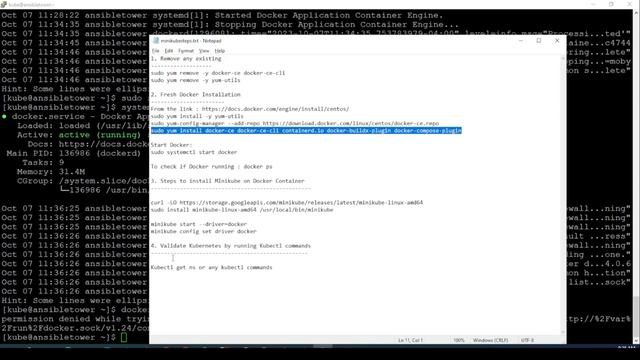Viewport: 640px width, 360px height.
Task: Click 'Windows (CRLF)' in Notepad status bar
Action: coord(490,340)
